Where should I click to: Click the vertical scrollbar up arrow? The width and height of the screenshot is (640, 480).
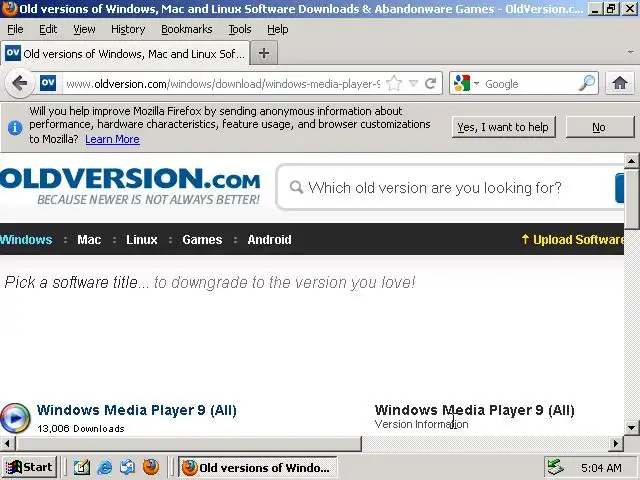pos(631,161)
